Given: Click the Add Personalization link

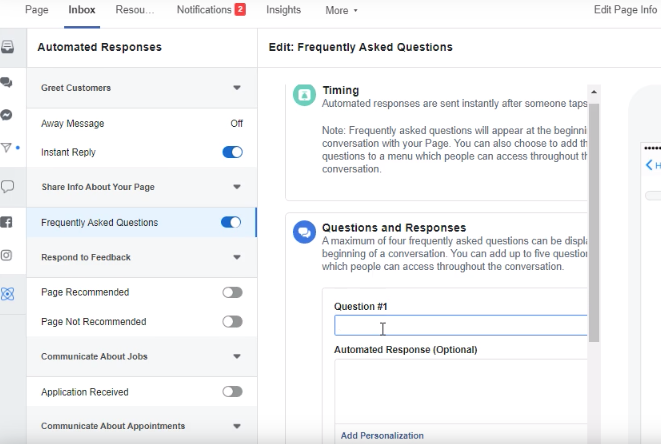Looking at the screenshot, I should [x=382, y=435].
